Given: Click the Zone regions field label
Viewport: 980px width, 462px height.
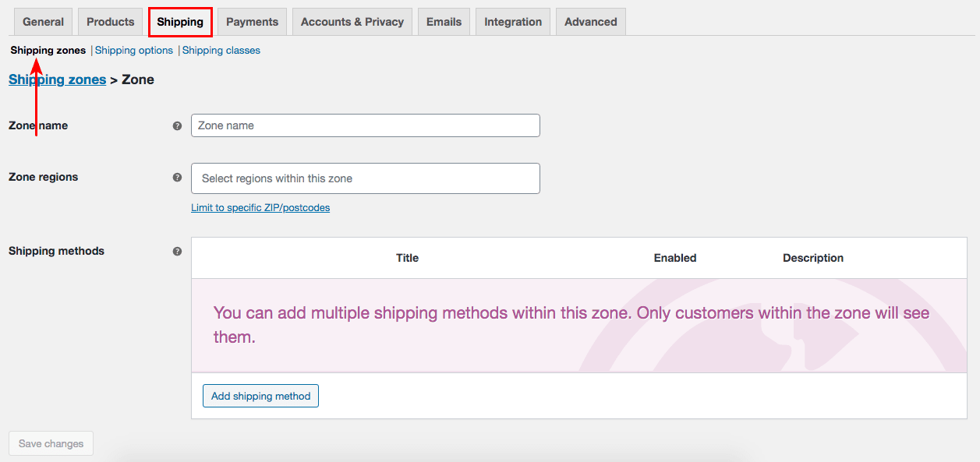Looking at the screenshot, I should pyautogui.click(x=44, y=177).
